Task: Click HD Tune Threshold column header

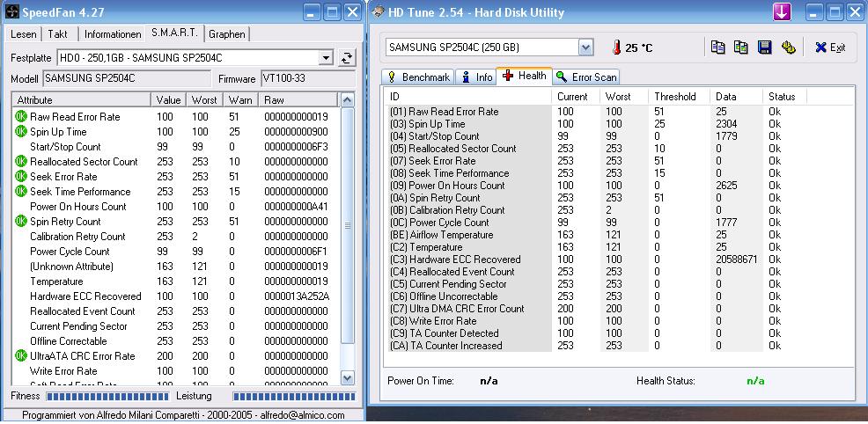Action: point(680,97)
